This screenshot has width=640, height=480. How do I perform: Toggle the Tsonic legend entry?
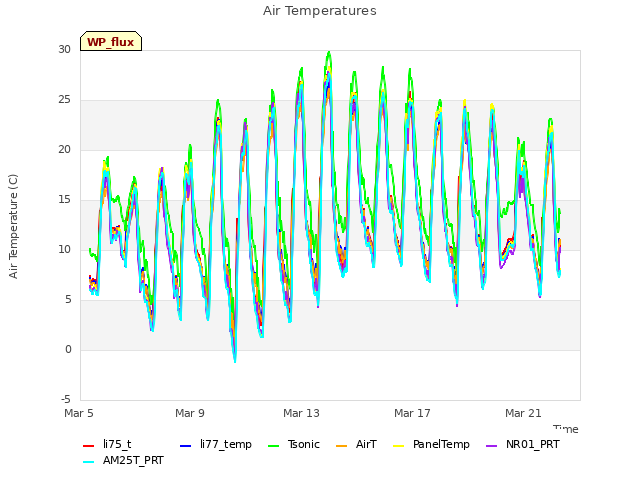click(x=294, y=444)
